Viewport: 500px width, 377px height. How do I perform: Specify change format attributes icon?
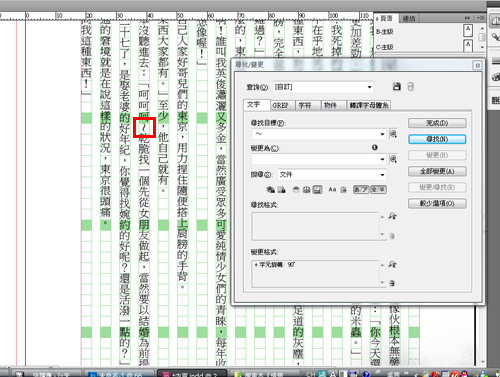tap(392, 264)
